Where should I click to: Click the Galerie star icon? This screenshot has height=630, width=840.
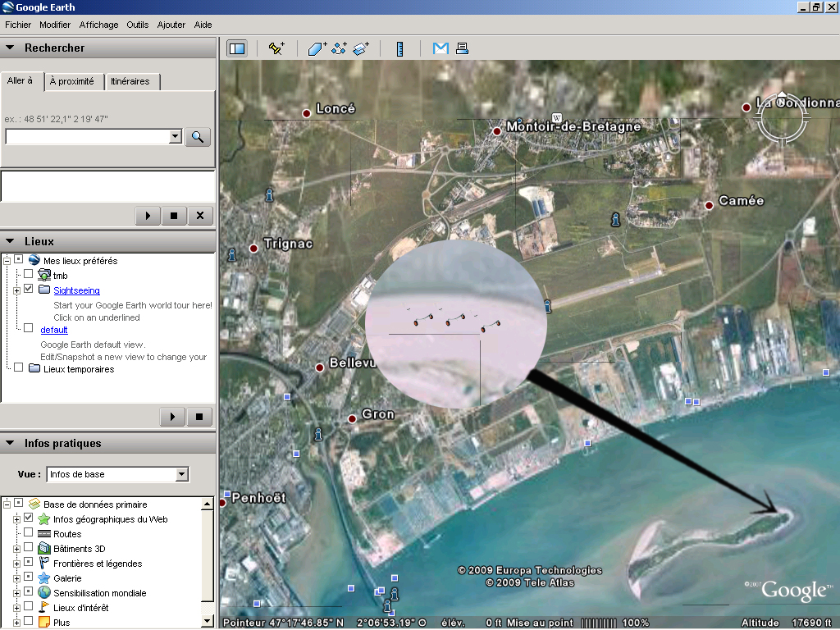(x=44, y=578)
